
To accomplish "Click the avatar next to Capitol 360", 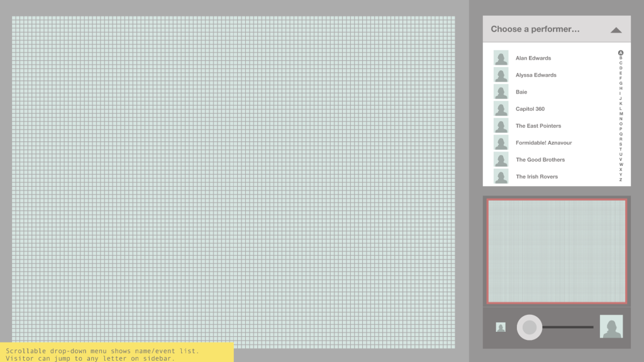I will [501, 109].
